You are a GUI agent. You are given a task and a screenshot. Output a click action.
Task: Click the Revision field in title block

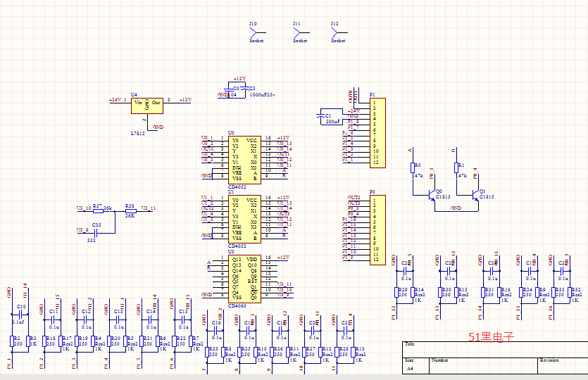(563, 365)
